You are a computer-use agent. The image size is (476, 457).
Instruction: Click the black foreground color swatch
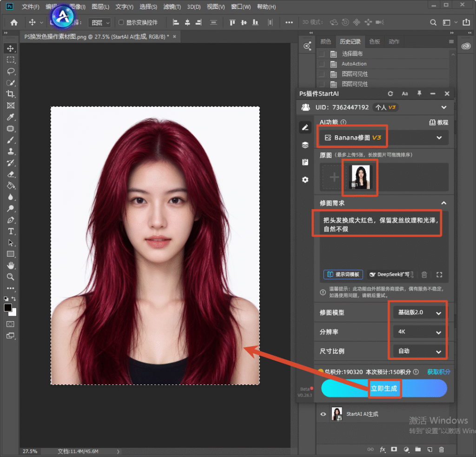pyautogui.click(x=7, y=307)
